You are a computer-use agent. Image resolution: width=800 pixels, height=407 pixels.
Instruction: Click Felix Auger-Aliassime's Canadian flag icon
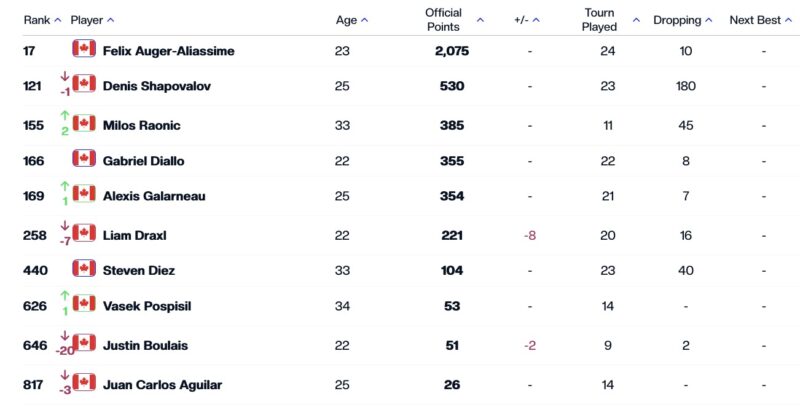tap(84, 48)
